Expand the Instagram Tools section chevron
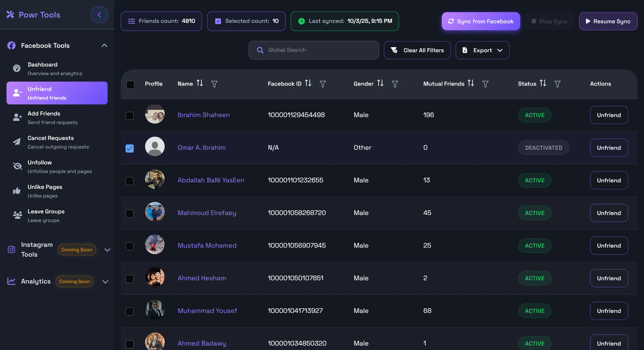This screenshot has width=644, height=350. (107, 250)
